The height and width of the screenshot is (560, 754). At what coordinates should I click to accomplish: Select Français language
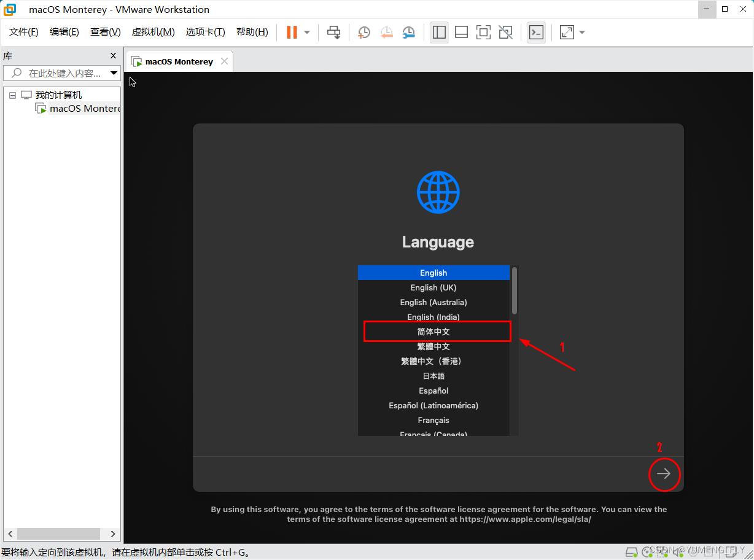(x=433, y=420)
